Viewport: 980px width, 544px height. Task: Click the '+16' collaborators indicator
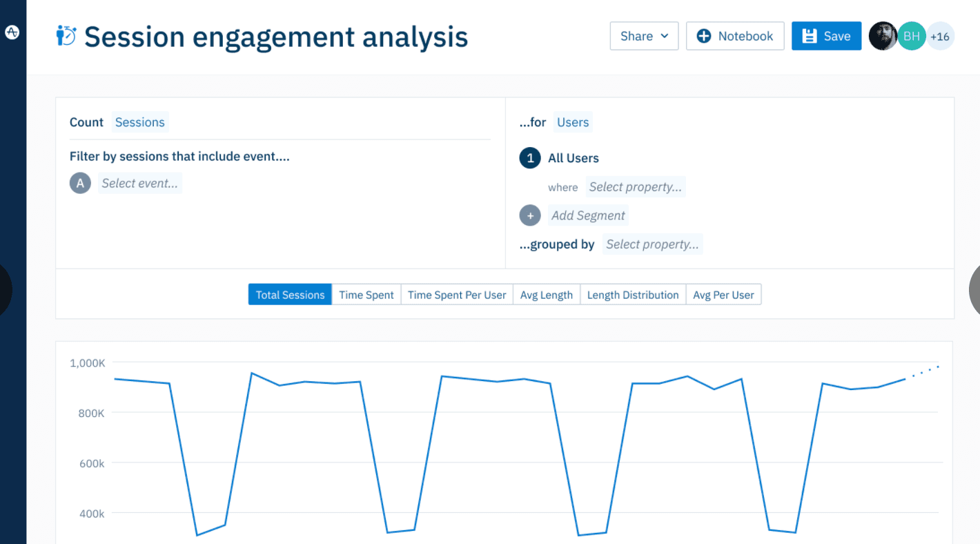(940, 36)
